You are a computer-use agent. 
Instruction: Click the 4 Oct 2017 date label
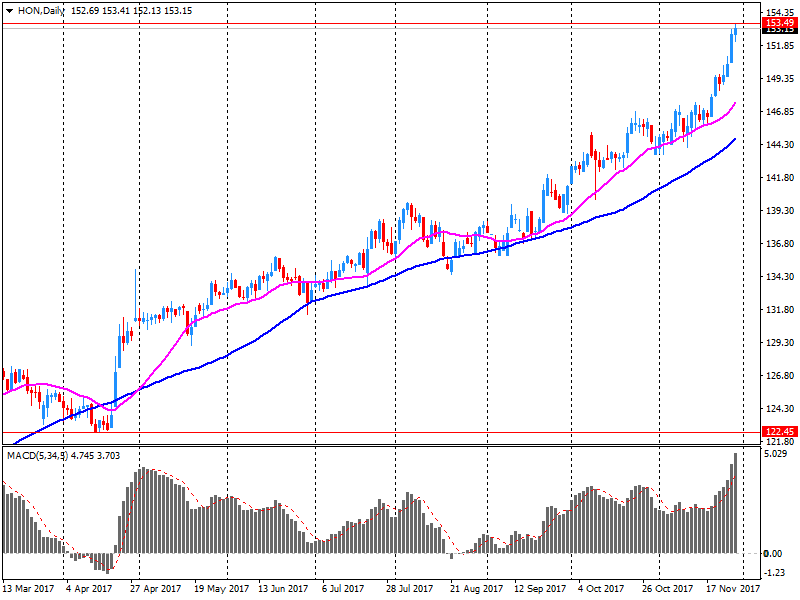(x=601, y=589)
